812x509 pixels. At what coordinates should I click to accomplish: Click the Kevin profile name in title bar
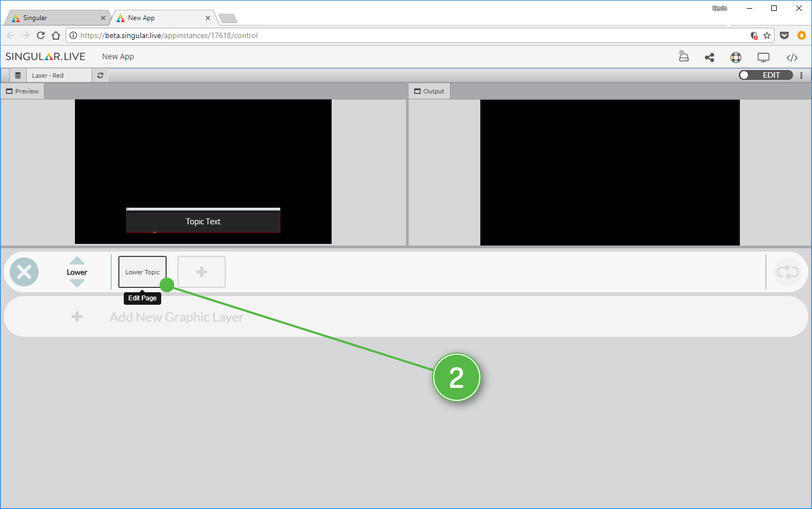click(x=720, y=8)
